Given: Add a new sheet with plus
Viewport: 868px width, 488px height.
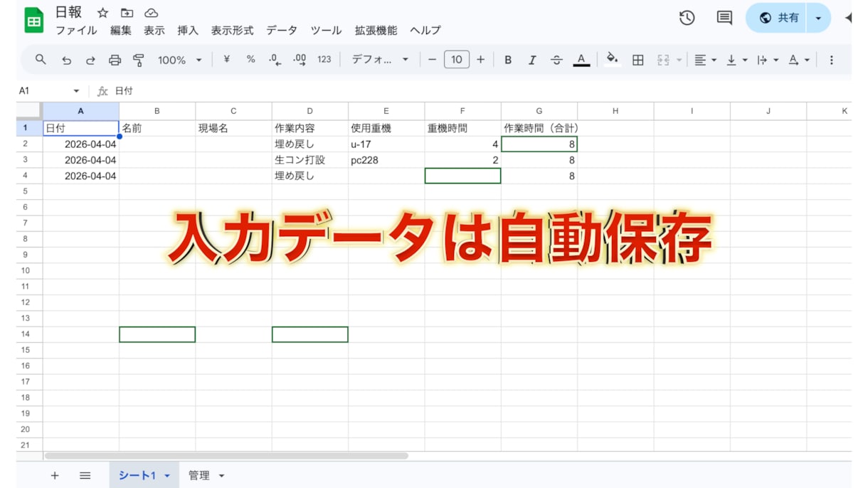Looking at the screenshot, I should click(x=55, y=475).
